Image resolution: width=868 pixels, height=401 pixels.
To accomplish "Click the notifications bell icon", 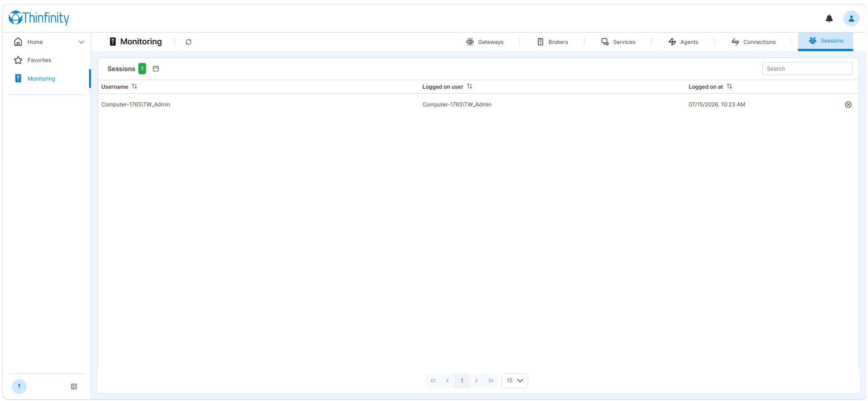I will (829, 19).
